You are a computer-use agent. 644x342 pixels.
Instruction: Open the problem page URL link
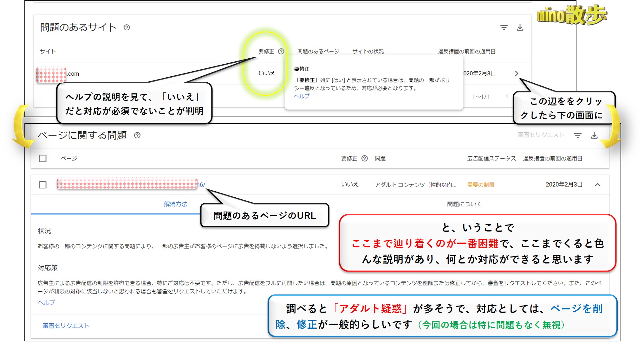click(x=201, y=185)
